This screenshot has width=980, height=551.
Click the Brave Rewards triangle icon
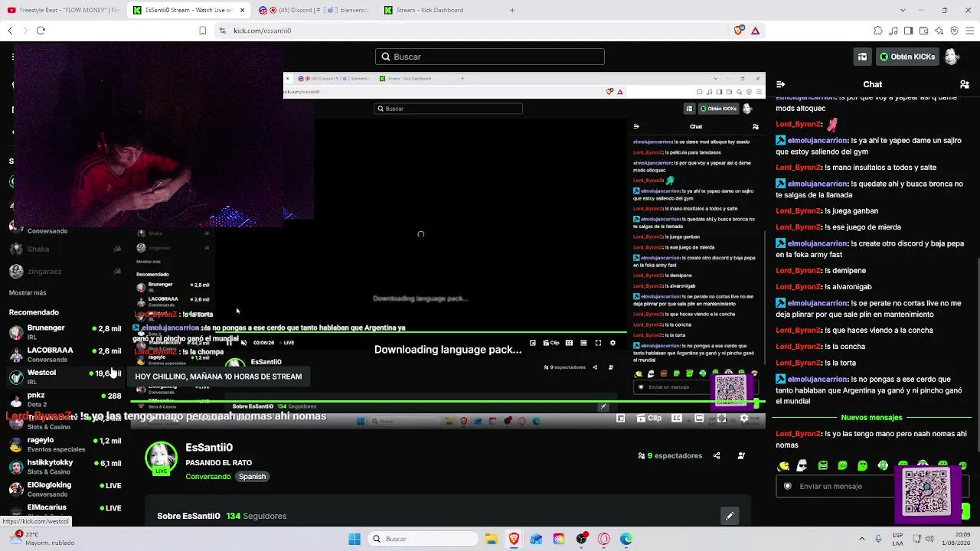coord(755,31)
